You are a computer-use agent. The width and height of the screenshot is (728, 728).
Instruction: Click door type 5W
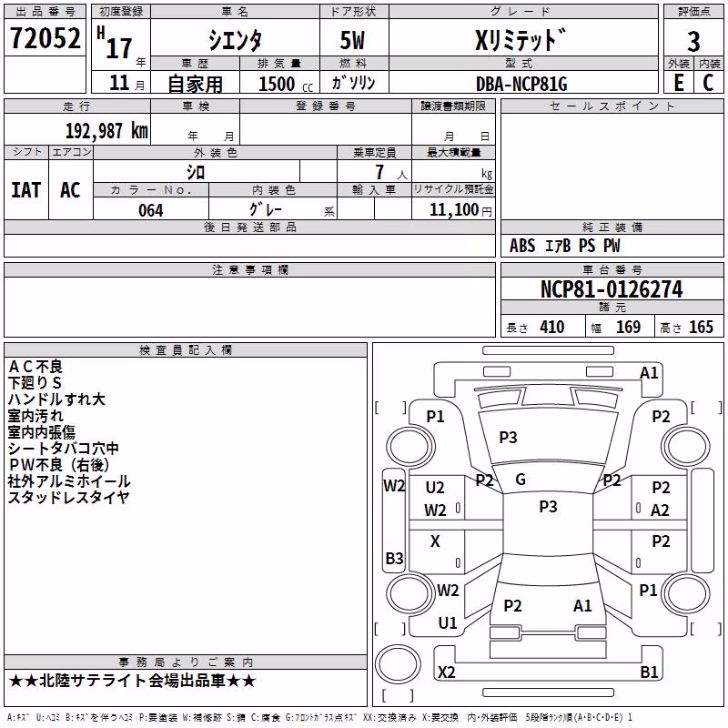352,40
